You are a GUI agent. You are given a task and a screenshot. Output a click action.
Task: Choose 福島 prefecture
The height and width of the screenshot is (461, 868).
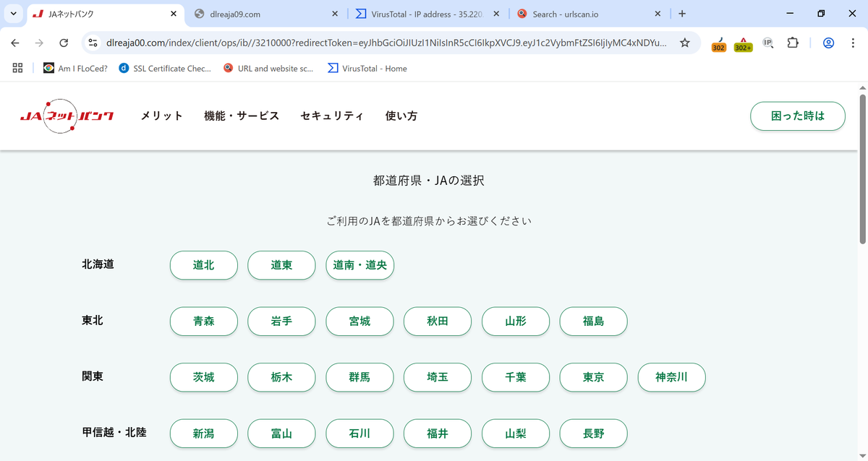click(594, 322)
